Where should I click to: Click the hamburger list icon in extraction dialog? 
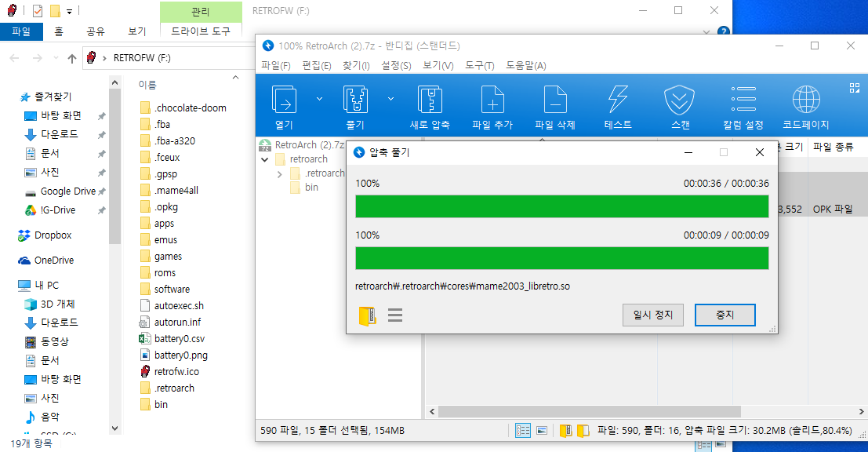(395, 315)
